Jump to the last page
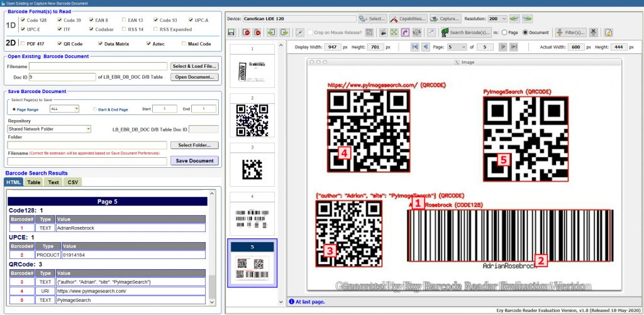Screen dimensions: 644x315 [513, 47]
